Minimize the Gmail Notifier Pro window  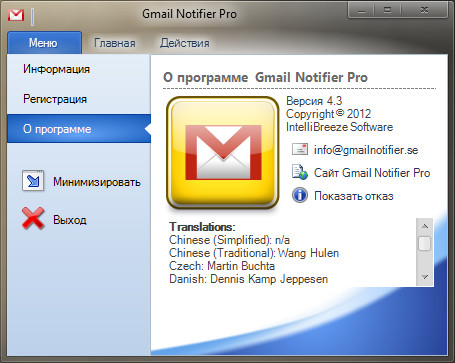361,10
